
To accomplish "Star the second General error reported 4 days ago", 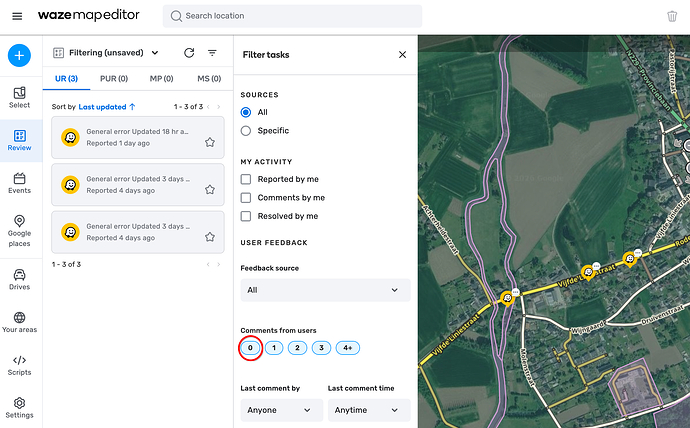I will tap(210, 189).
